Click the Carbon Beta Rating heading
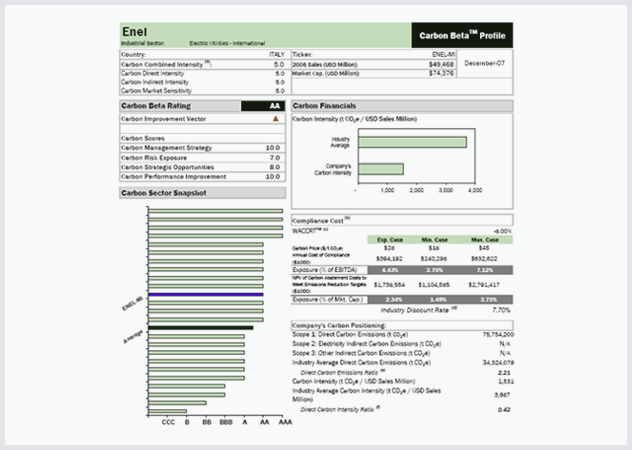Image resolution: width=632 pixels, height=450 pixels. coord(156,106)
